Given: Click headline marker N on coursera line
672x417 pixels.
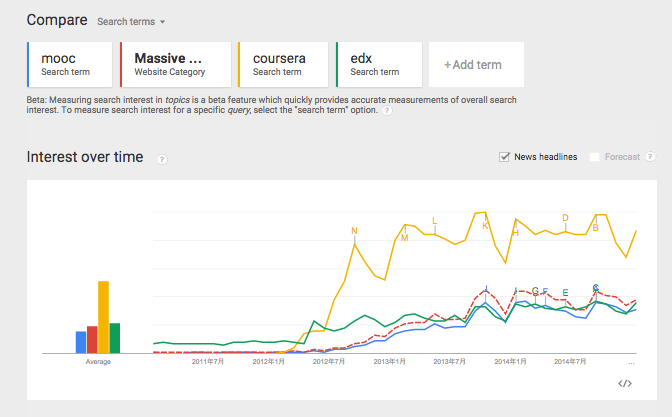Looking at the screenshot, I should pos(354,231).
